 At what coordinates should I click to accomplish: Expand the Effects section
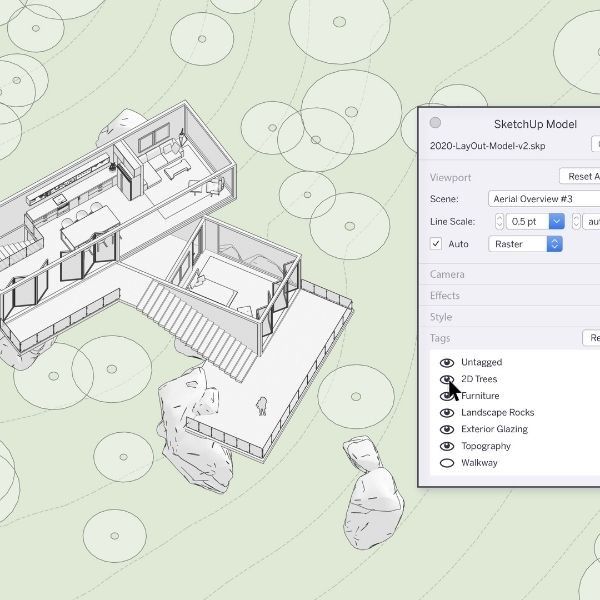click(445, 295)
